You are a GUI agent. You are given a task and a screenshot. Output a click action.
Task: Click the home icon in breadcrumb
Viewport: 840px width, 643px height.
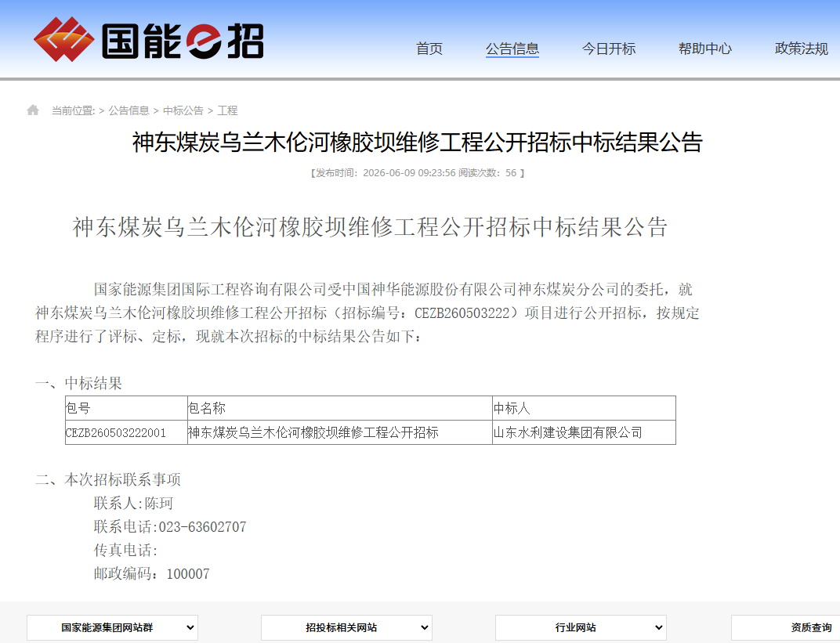(33, 110)
